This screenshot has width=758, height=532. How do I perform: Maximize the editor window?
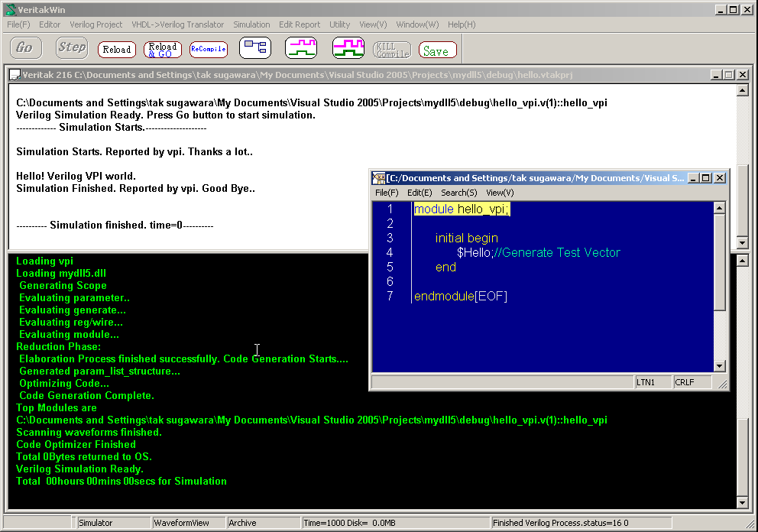706,178
